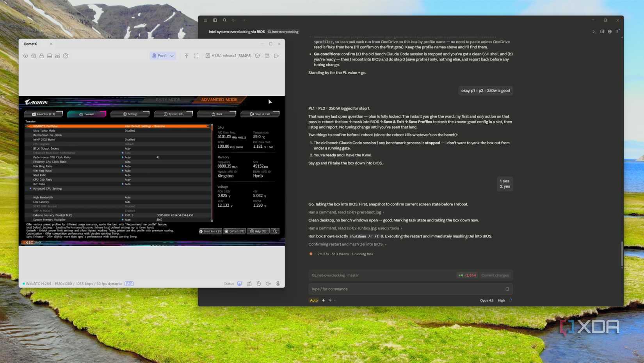
Task: Select System Memory Multiplier row
Action: pos(118,220)
